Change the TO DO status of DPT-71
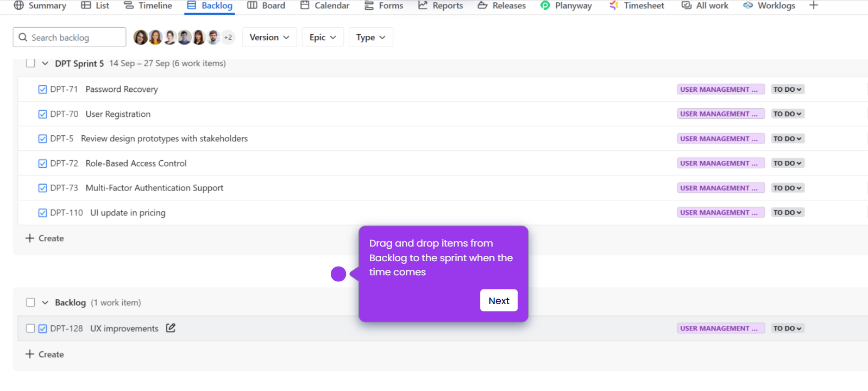Screen dimensions: 868x391 tap(788, 89)
